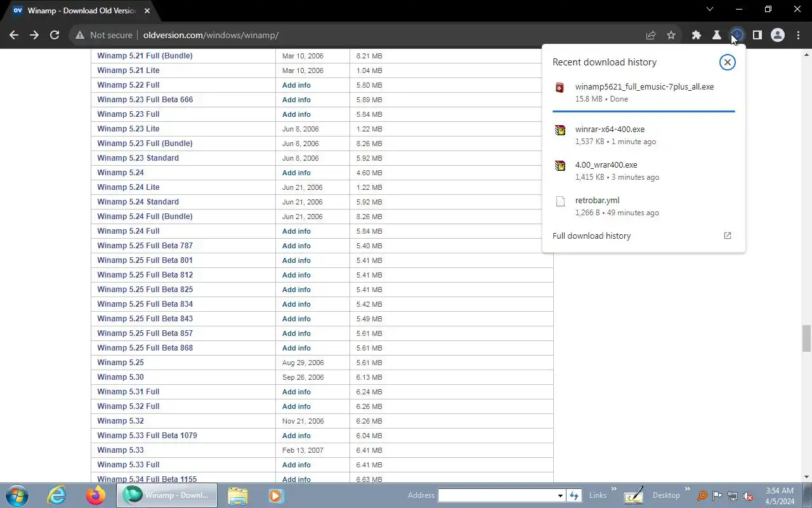
Task: Click Add info for Winamp 5.31 Full
Action: point(296,392)
